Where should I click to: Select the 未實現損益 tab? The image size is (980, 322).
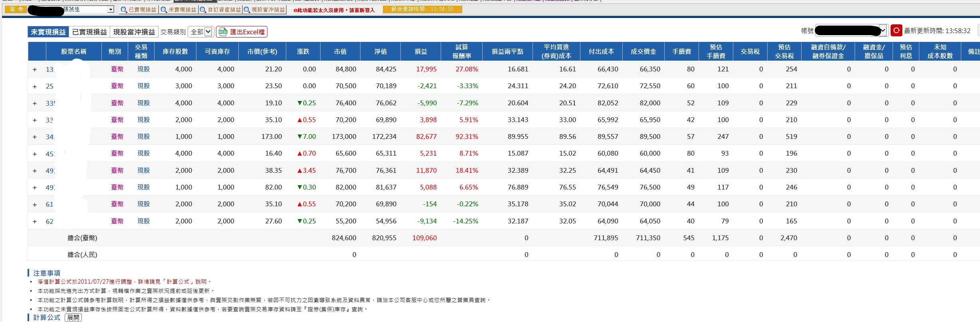[x=48, y=32]
